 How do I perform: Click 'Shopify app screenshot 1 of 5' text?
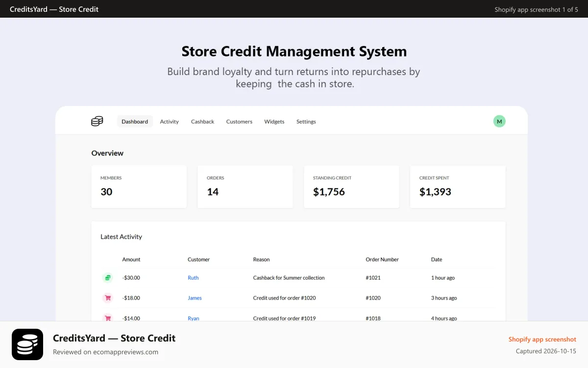pos(536,9)
